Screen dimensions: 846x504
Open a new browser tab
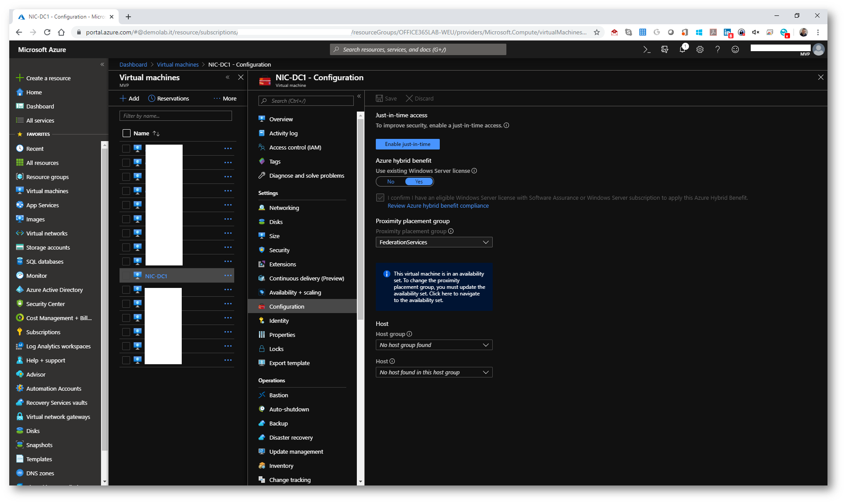click(128, 17)
